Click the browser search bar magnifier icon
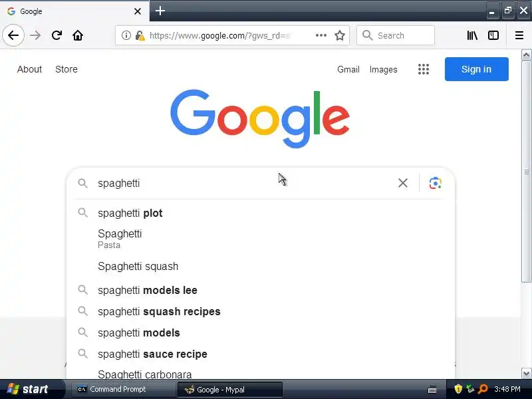 pos(367,35)
